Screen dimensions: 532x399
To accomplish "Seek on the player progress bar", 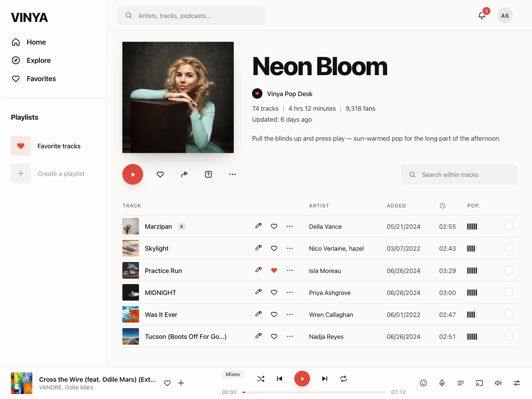I will [314, 392].
